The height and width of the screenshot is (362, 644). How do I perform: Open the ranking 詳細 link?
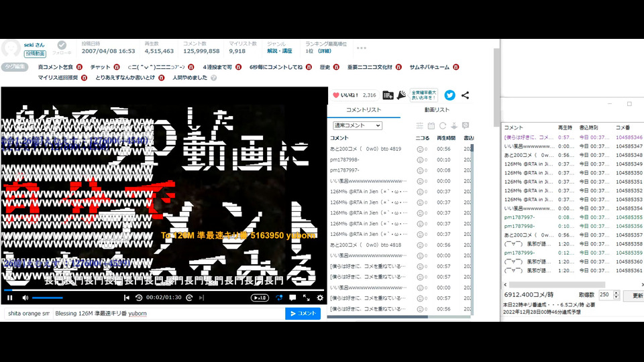tap(325, 51)
